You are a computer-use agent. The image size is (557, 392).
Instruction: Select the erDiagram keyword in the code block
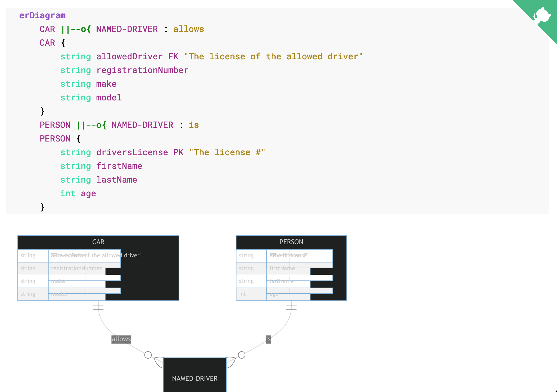pyautogui.click(x=42, y=15)
